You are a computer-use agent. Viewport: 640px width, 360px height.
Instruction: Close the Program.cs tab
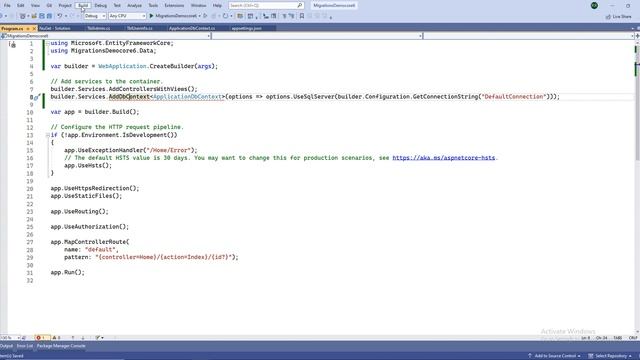coord(34,29)
